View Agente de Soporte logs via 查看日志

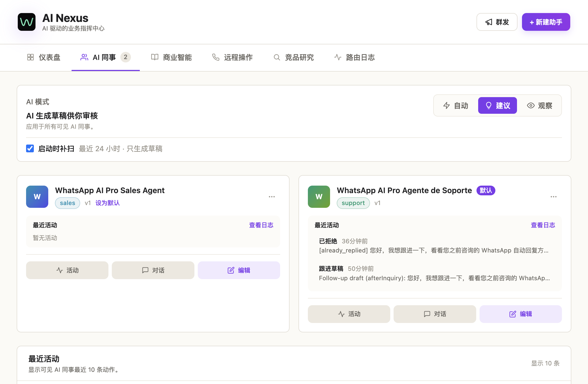[x=543, y=225]
